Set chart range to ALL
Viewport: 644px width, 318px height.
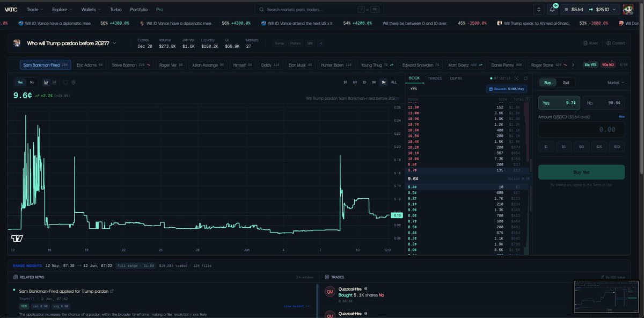point(394,82)
